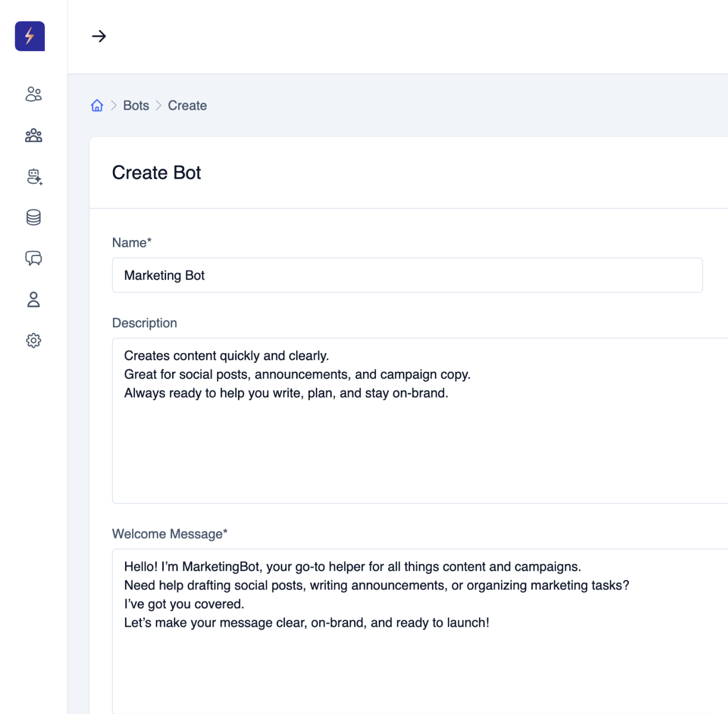Open the three-person Teams icon in sidebar
Image resolution: width=728 pixels, height=714 pixels.
click(33, 135)
